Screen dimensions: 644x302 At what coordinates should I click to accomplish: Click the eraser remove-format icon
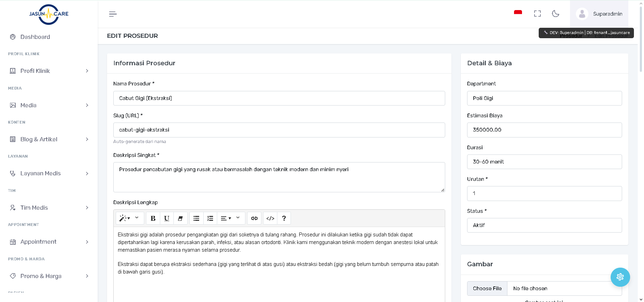[180, 218]
